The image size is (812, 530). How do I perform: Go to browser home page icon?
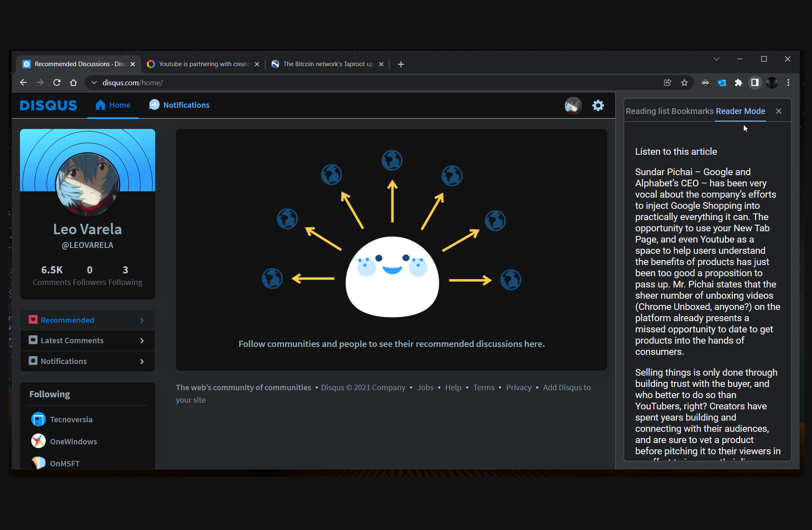74,83
